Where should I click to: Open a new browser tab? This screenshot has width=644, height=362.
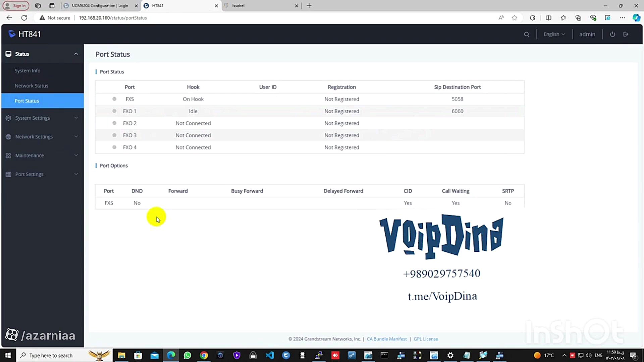coord(309,6)
